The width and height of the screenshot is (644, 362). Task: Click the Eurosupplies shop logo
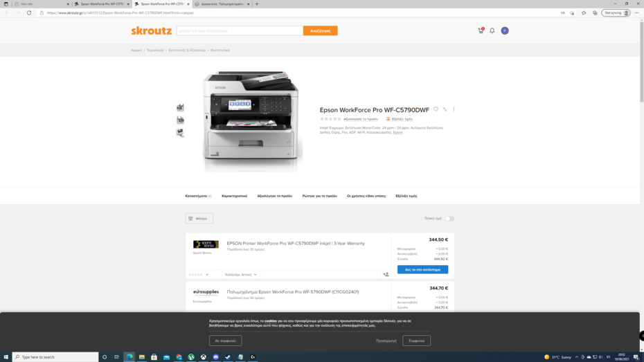coord(206,292)
